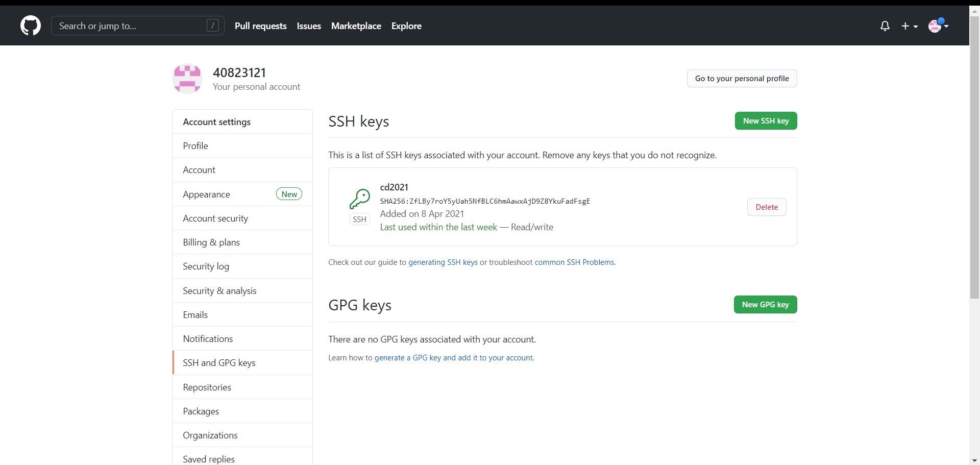Click 'Added on 8 Apr 2021' text
The height and width of the screenshot is (465, 980).
tap(422, 214)
